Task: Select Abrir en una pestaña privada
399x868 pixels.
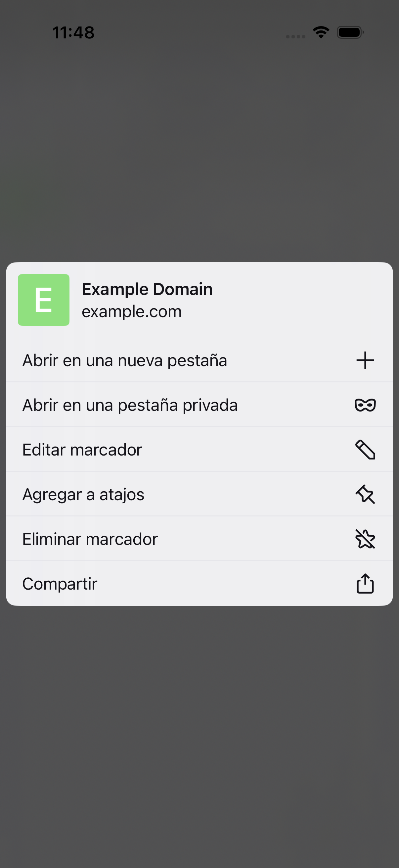Action: 199,405
